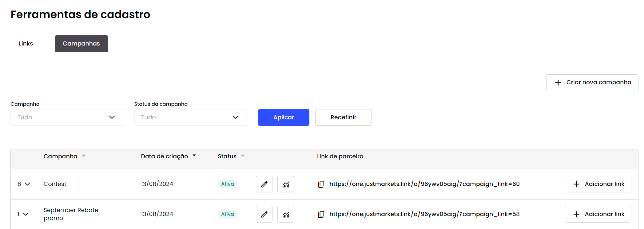Copy the September Rebate promo partner link
The image size is (644, 229).
[321, 214]
